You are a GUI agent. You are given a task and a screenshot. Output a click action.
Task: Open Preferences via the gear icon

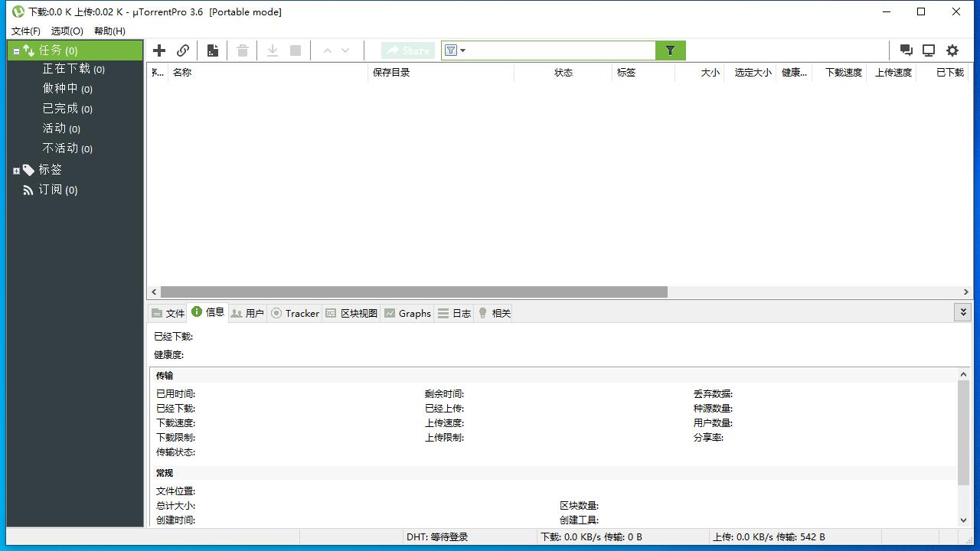click(x=952, y=51)
